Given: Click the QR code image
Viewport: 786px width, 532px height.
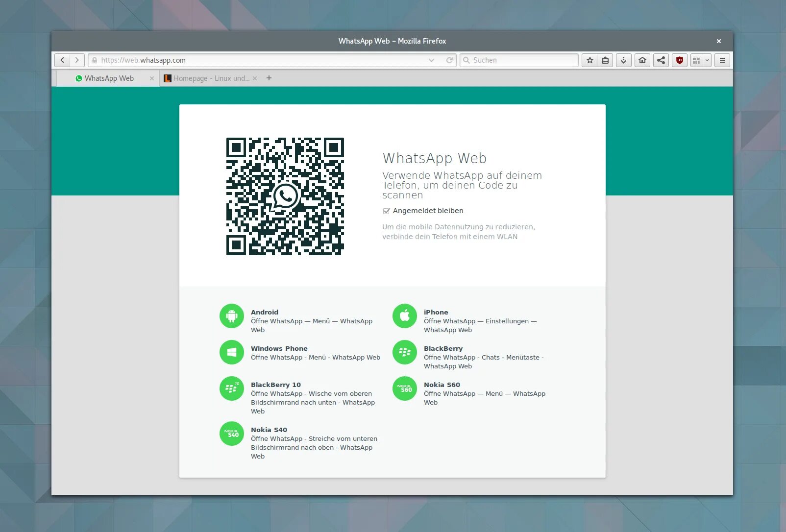Looking at the screenshot, I should (x=285, y=196).
